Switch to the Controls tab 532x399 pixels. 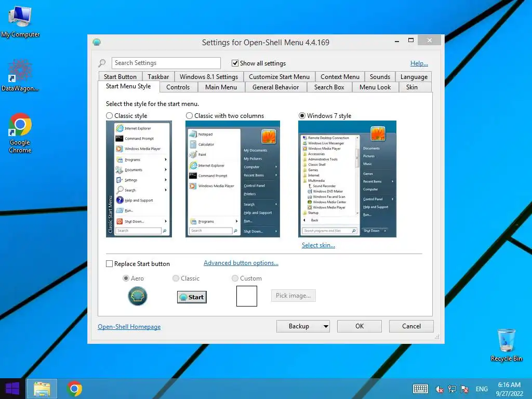click(178, 87)
